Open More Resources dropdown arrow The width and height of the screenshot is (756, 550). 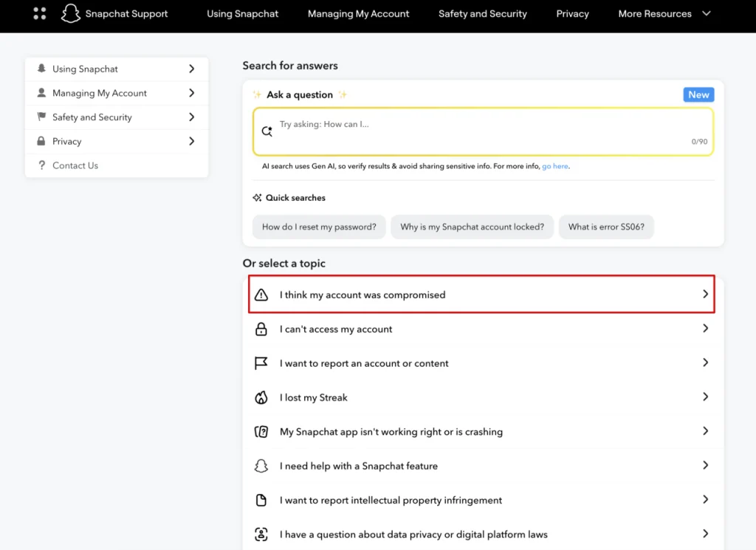pos(707,13)
